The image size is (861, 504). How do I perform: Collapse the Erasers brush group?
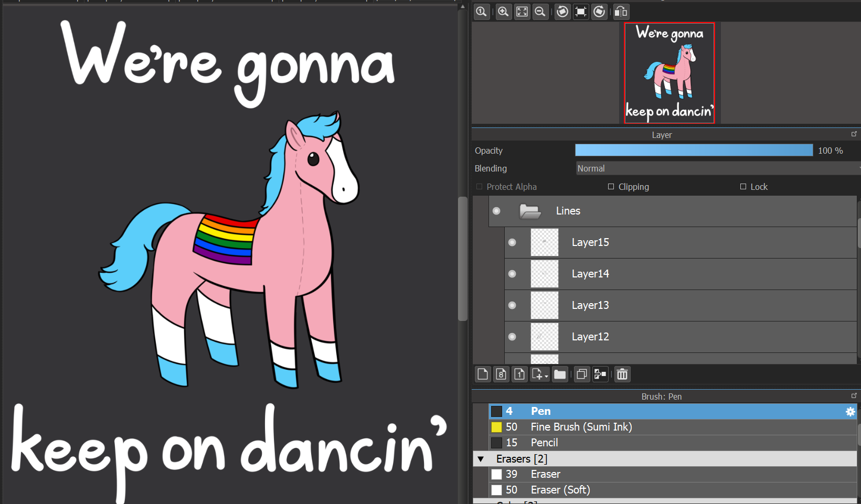point(481,459)
